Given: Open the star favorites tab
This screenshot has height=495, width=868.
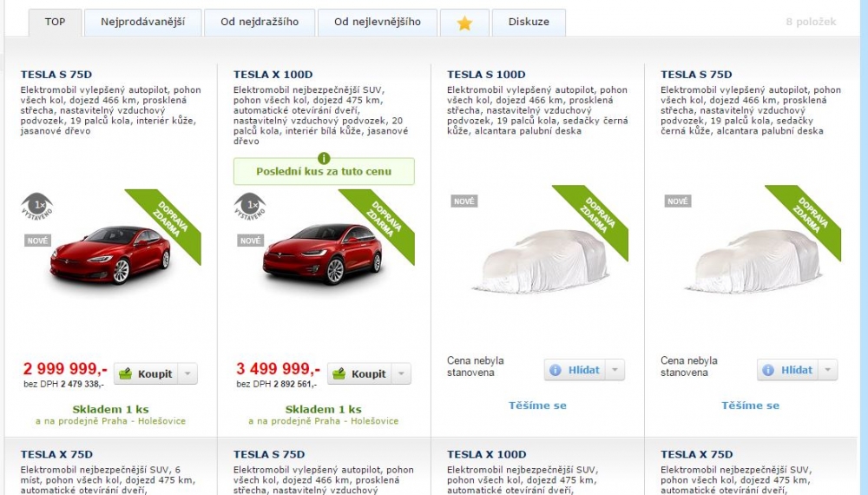Looking at the screenshot, I should click(464, 23).
